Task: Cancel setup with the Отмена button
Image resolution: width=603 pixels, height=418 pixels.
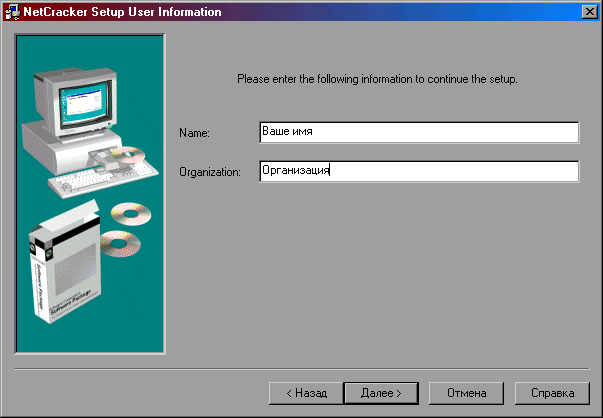Action: 466,393
